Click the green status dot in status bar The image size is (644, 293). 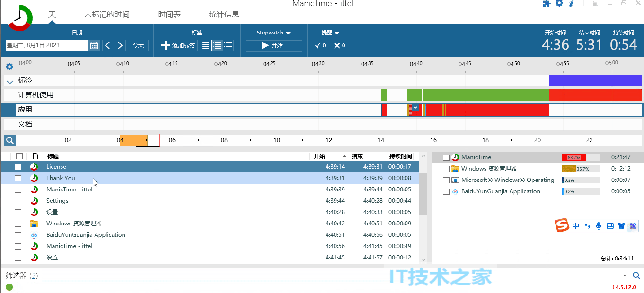[x=9, y=287]
